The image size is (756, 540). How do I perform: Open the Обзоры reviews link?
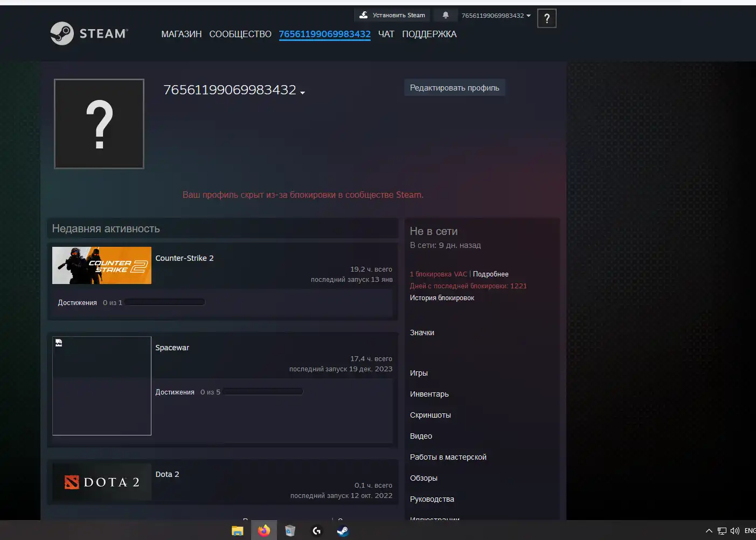point(424,478)
